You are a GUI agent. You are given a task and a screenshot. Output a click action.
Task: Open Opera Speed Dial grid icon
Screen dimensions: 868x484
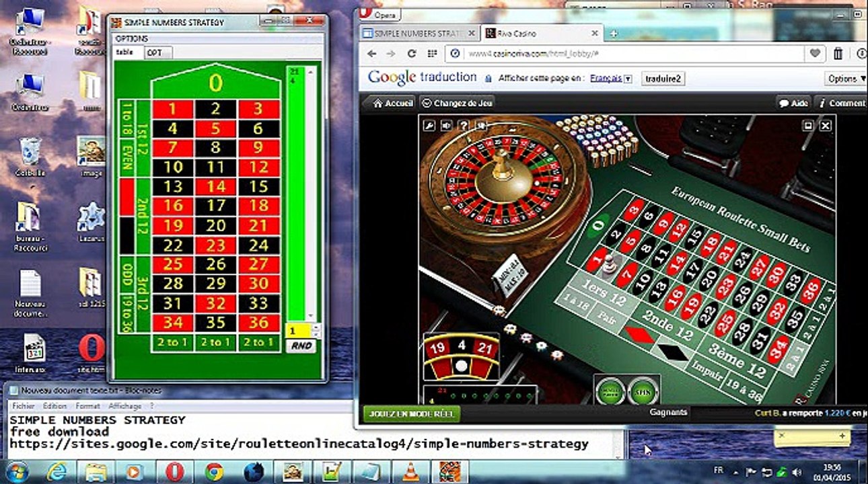point(433,54)
